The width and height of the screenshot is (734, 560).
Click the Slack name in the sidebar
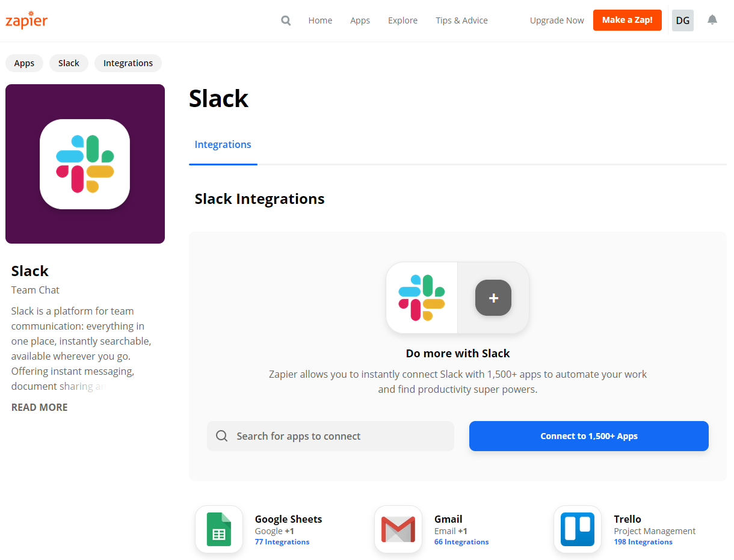click(29, 271)
